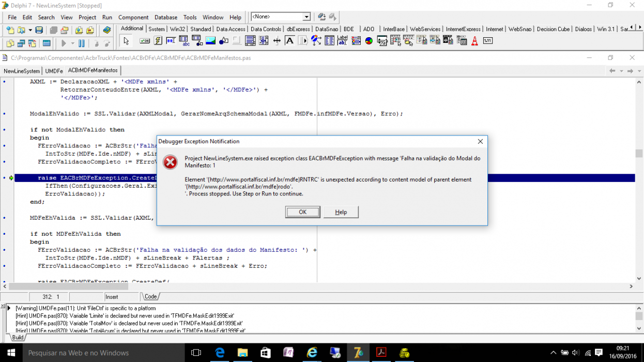Switch to the ADO palette tab
This screenshot has height=362, width=644.
369,29
